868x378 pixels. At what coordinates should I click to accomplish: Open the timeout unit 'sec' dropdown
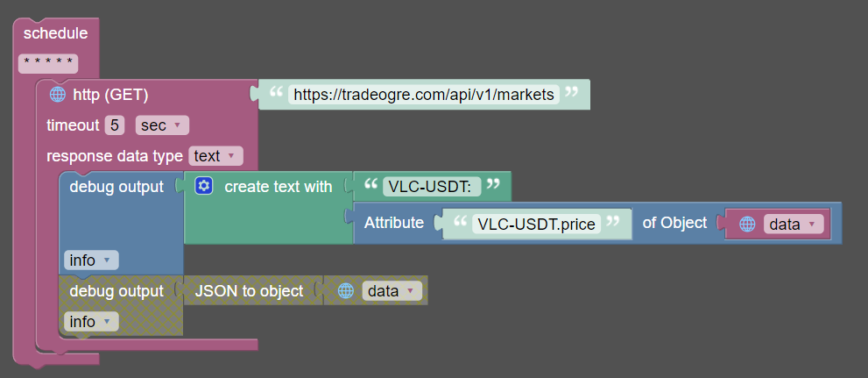click(x=162, y=125)
